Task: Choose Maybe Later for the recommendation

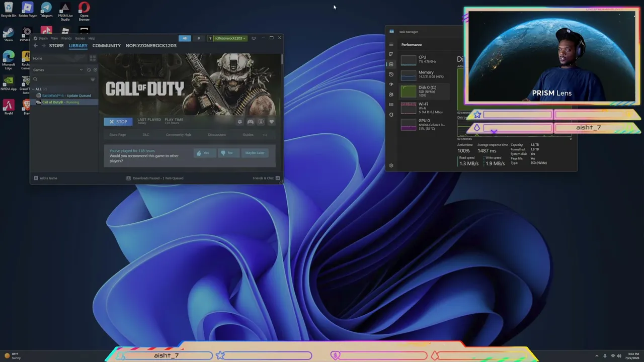Action: click(255, 153)
